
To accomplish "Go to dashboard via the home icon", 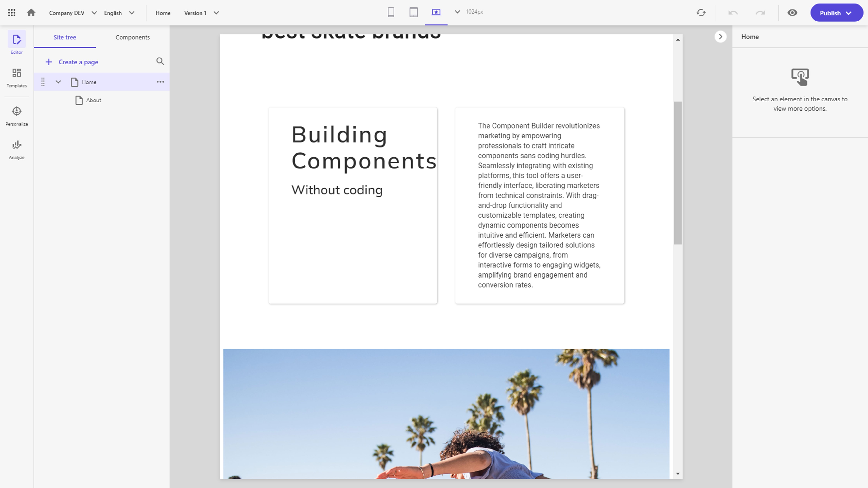I will coord(31,13).
